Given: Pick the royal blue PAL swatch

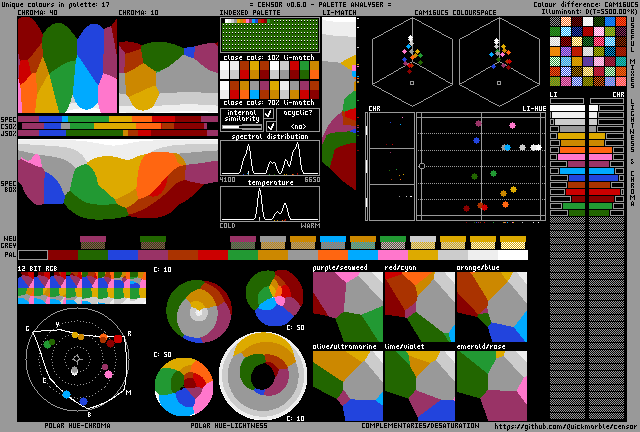Looking at the screenshot, I should (123, 255).
